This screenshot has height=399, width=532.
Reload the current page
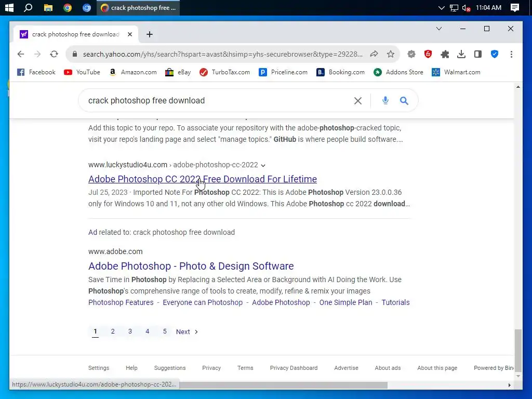click(x=54, y=54)
